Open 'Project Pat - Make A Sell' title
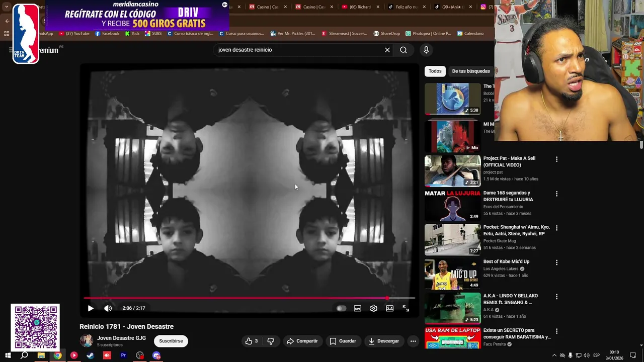The width and height of the screenshot is (644, 362). click(509, 162)
